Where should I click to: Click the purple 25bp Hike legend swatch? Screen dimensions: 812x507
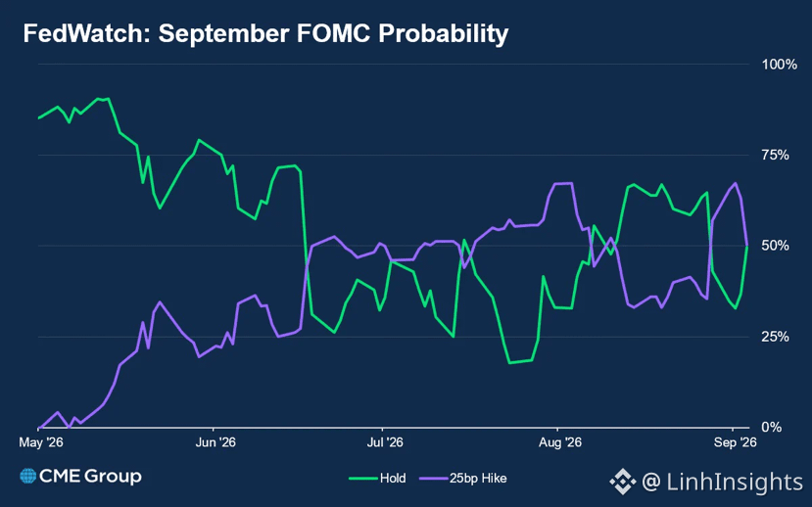433,479
